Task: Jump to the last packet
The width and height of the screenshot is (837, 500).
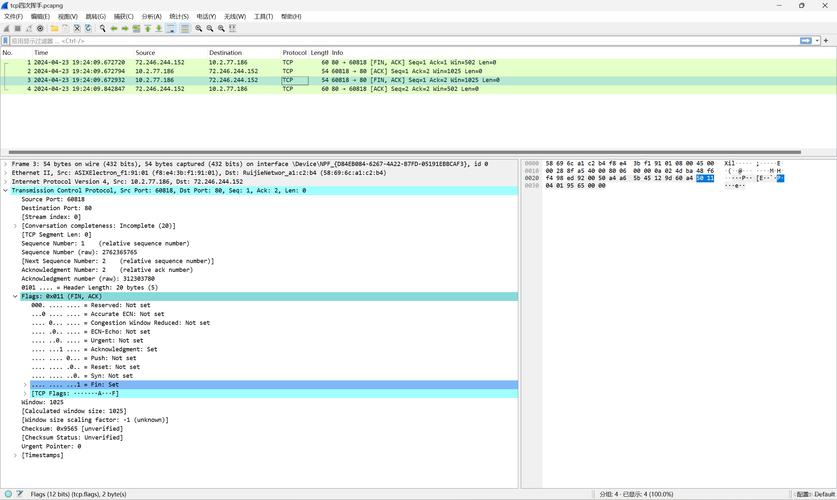Action: click(159, 28)
